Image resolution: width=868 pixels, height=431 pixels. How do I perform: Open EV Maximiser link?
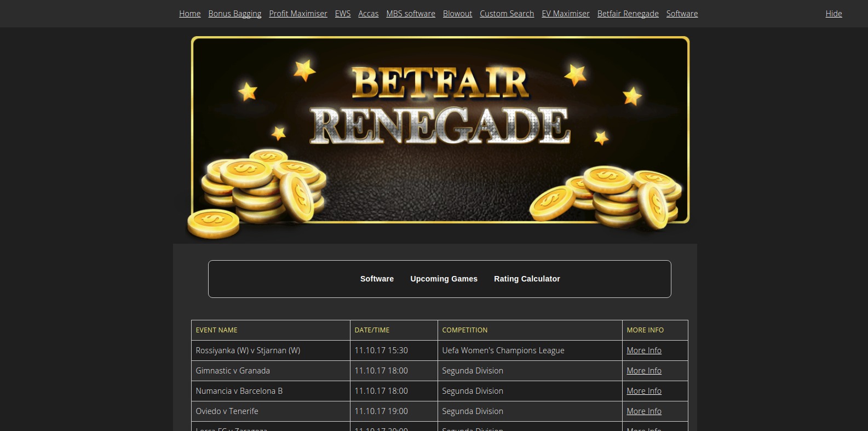coord(566,14)
